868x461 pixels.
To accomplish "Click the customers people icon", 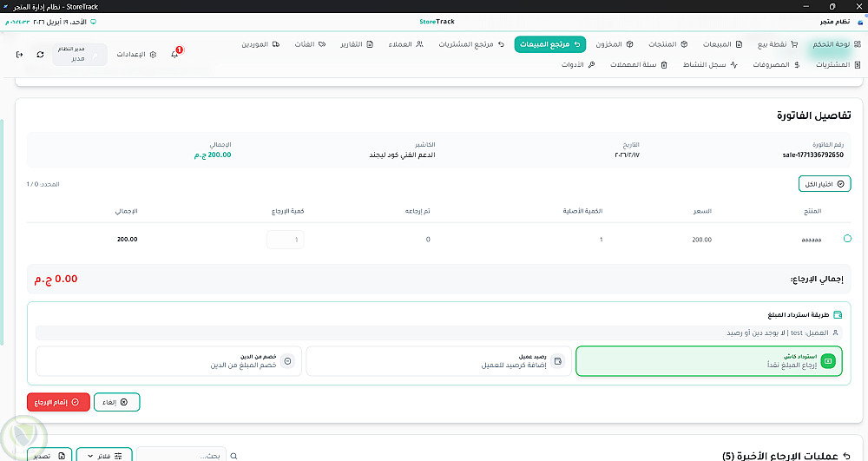I will click(x=419, y=44).
